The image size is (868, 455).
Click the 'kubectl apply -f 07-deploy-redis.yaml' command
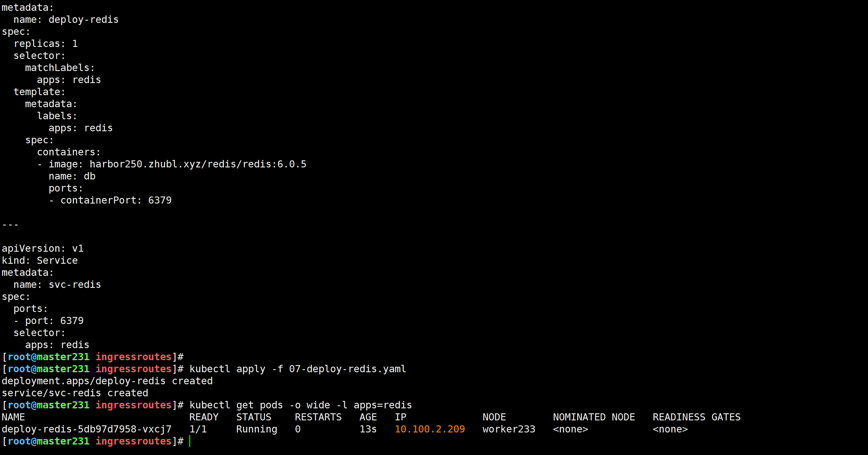pos(298,369)
